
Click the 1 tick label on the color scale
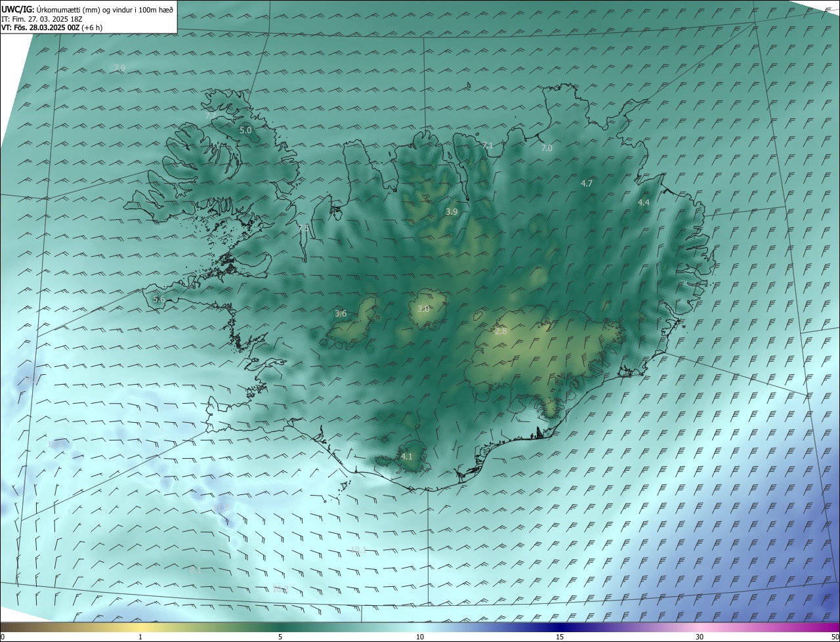coord(140,637)
